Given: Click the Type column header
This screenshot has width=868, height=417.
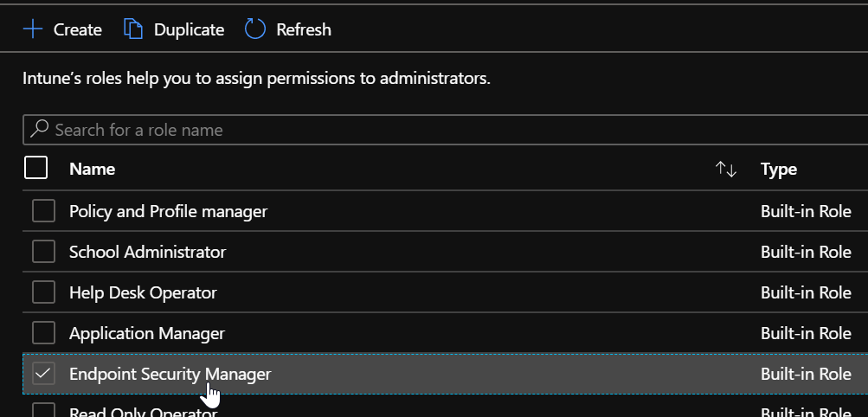Looking at the screenshot, I should click(779, 170).
